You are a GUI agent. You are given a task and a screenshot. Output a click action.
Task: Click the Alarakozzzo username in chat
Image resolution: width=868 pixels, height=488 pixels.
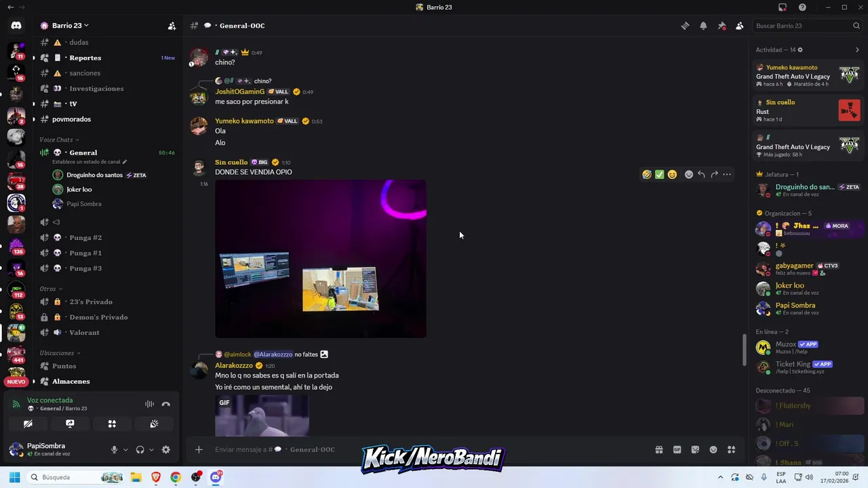234,365
